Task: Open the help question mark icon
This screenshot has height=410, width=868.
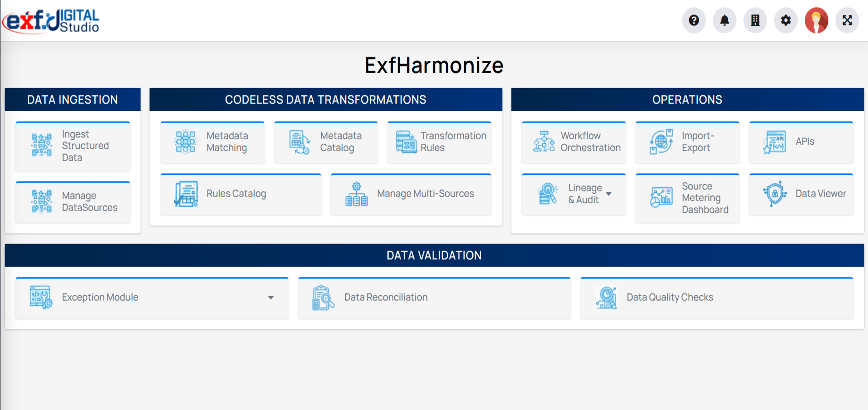Action: [693, 20]
